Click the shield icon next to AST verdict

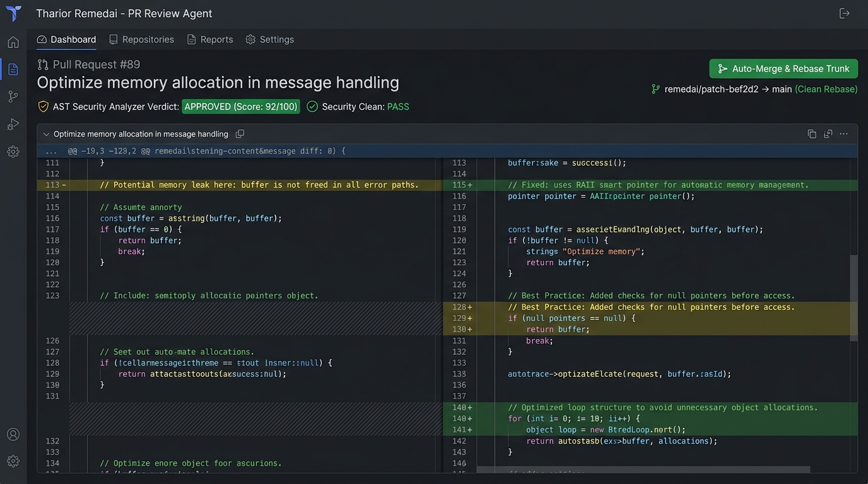44,107
